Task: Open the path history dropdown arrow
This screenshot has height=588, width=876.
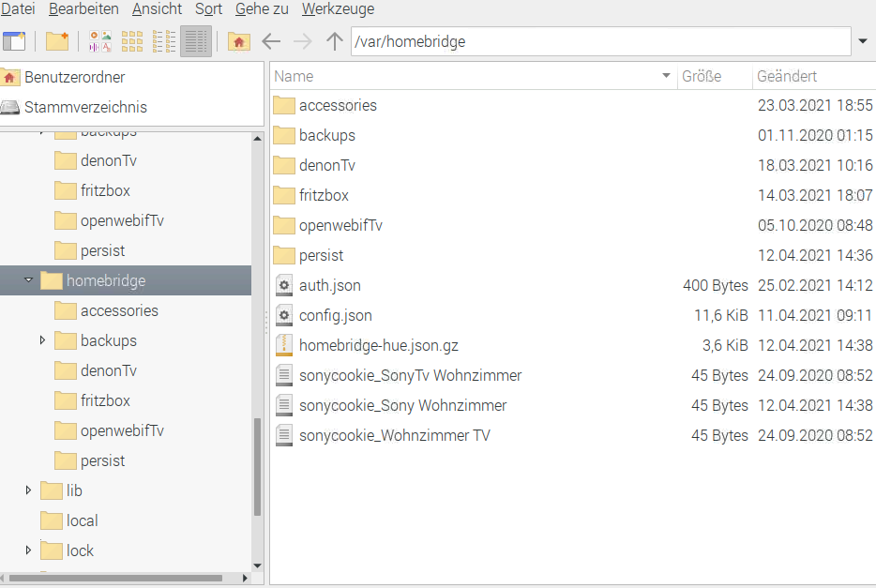Action: coord(863,41)
